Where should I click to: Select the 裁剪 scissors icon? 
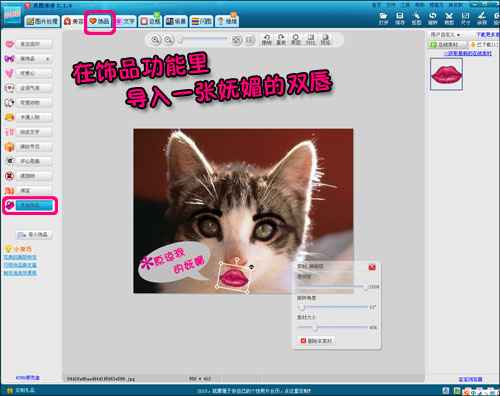tap(449, 19)
